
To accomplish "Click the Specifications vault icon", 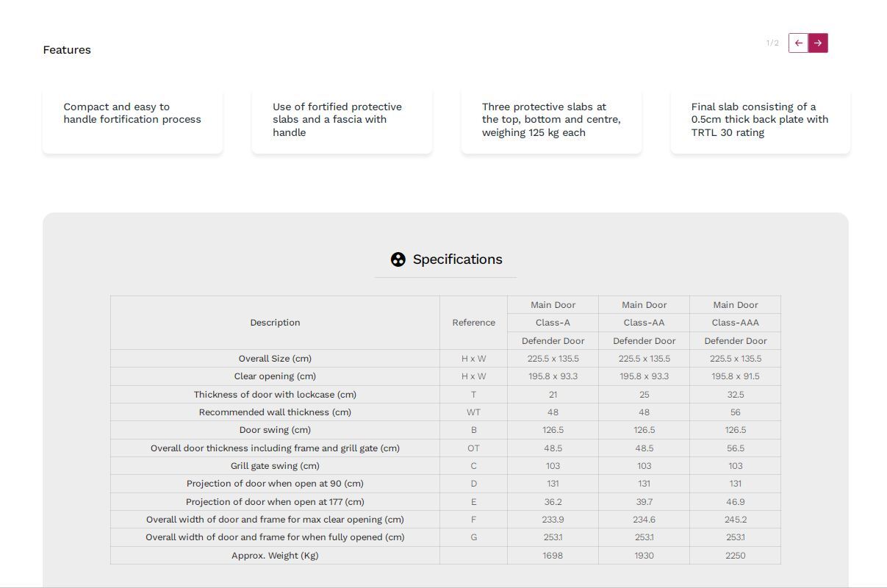I will tap(398, 259).
